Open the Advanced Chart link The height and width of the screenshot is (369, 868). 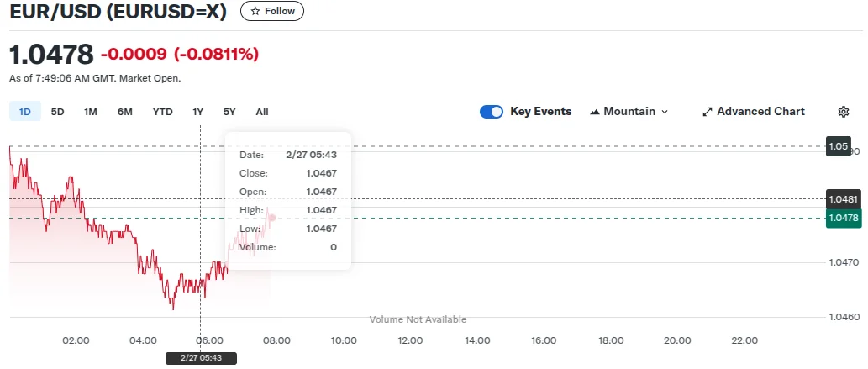tap(760, 112)
